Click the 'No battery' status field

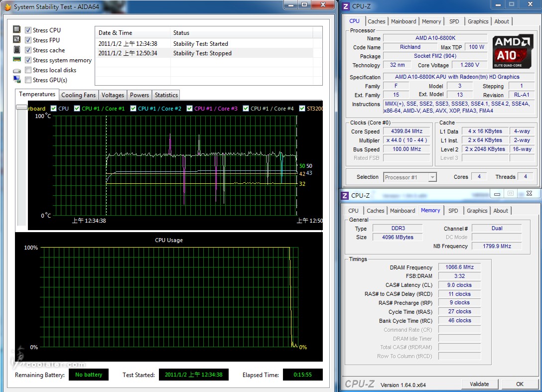89,375
